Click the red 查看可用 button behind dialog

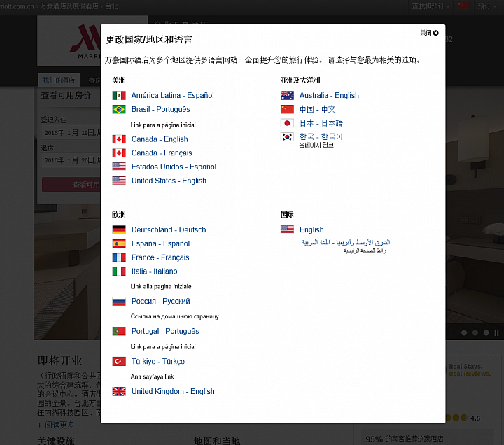point(71,185)
